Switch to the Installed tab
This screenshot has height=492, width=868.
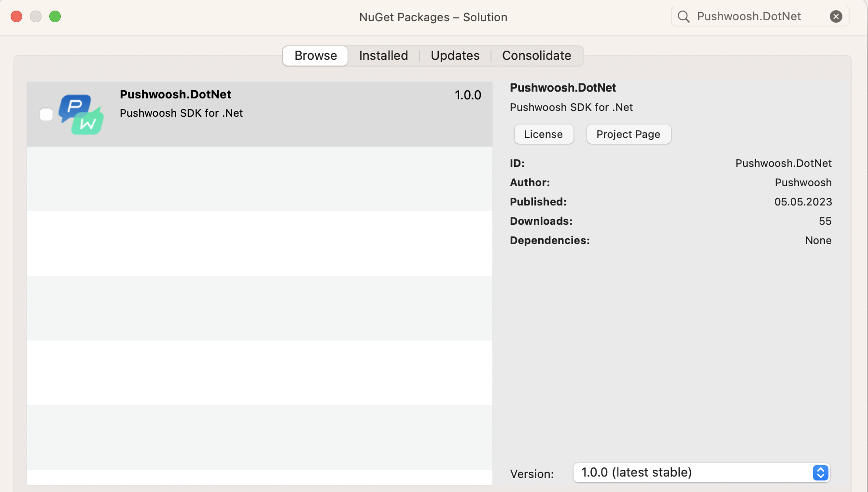click(x=383, y=56)
